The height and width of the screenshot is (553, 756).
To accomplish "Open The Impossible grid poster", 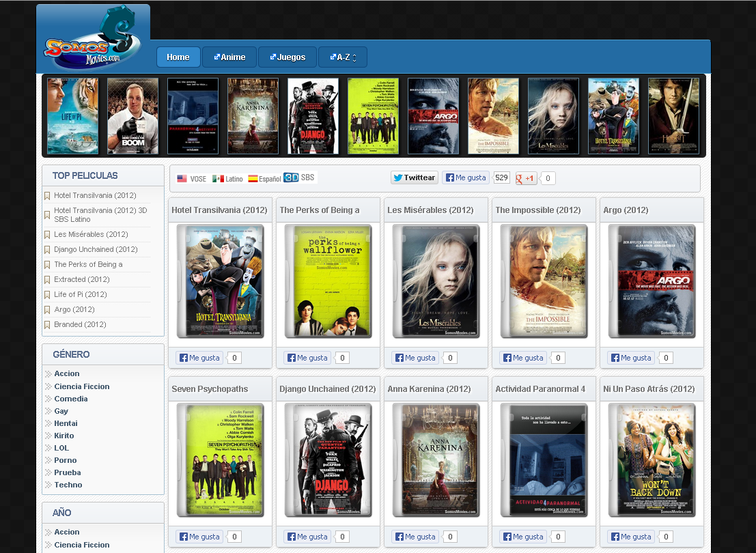I will pyautogui.click(x=544, y=281).
